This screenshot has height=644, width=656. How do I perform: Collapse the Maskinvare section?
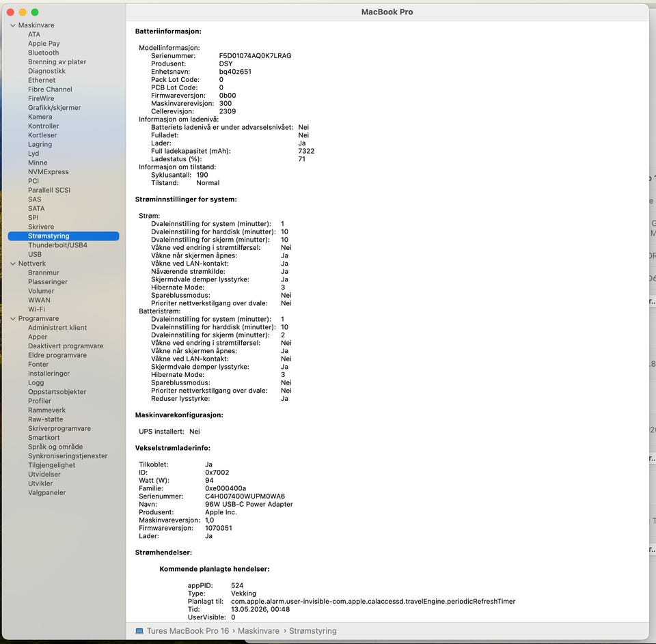(x=13, y=25)
